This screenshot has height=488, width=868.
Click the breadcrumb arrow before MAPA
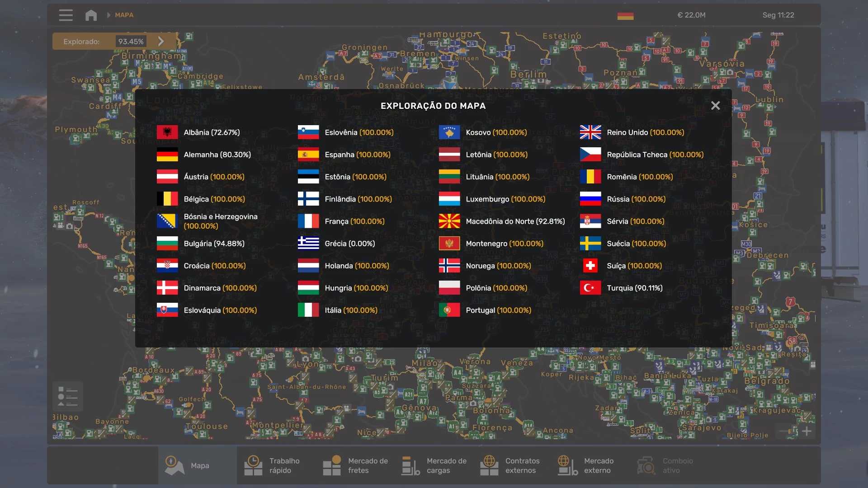point(108,15)
